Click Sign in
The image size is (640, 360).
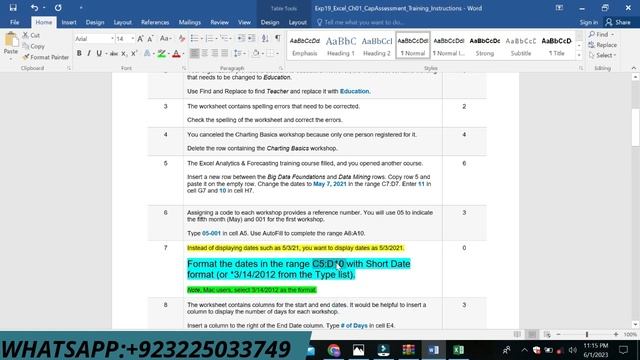(589, 22)
